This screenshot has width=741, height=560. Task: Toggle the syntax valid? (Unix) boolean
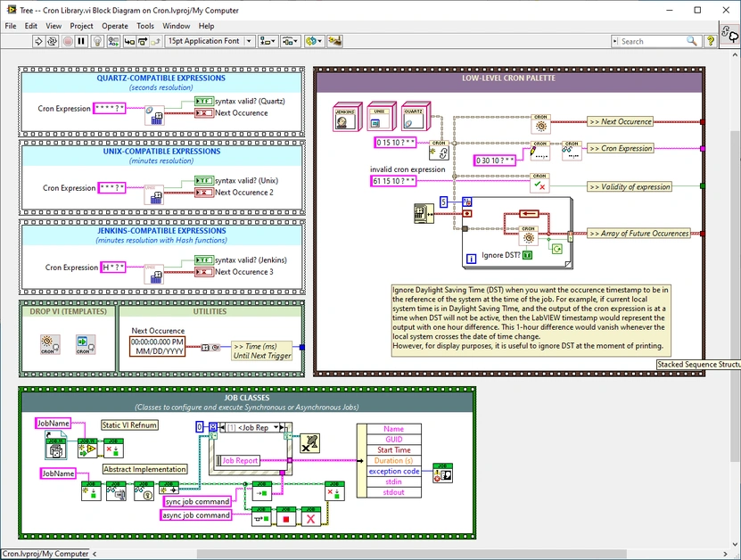coord(204,179)
